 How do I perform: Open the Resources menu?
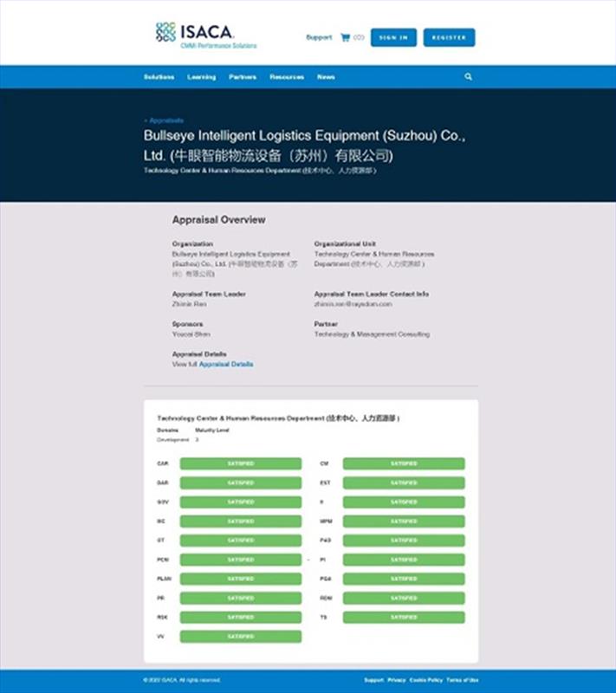point(287,77)
